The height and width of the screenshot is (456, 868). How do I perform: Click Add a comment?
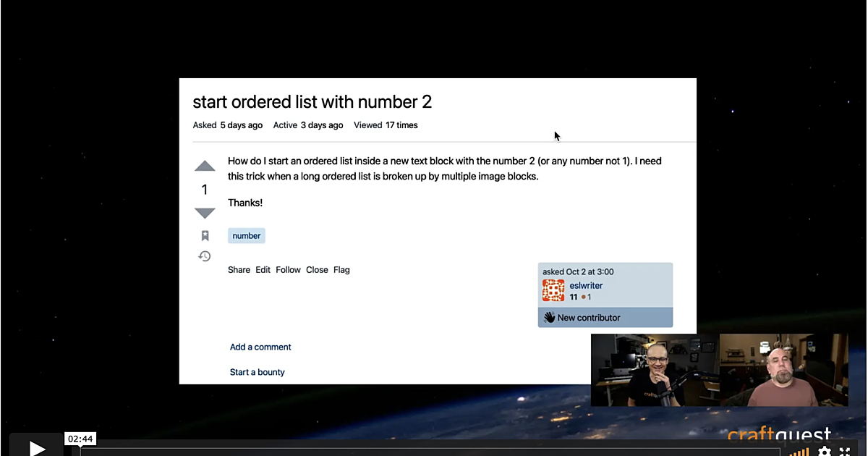260,347
